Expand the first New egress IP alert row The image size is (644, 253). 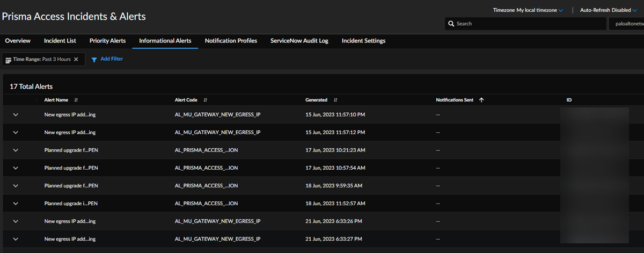tap(16, 115)
